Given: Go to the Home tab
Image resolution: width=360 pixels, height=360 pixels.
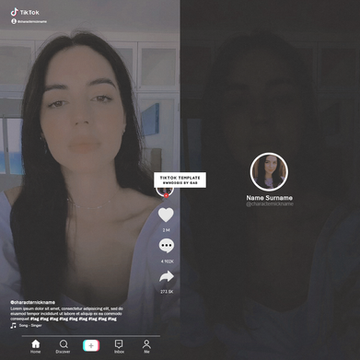Looking at the screenshot, I should click(x=35, y=347).
